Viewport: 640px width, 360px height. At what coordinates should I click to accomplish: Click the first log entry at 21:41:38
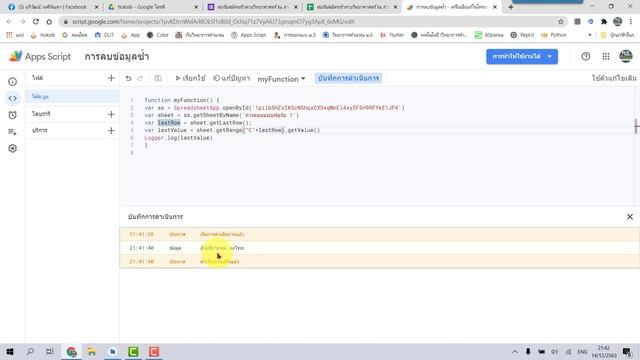click(x=380, y=234)
